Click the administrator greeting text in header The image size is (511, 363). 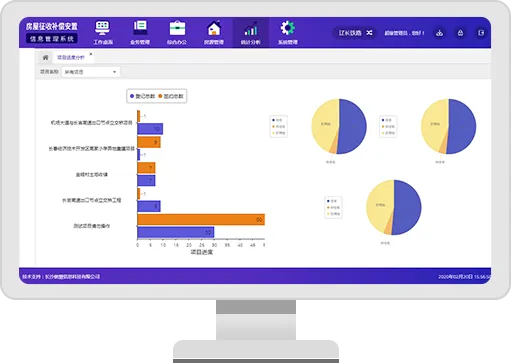click(x=404, y=33)
